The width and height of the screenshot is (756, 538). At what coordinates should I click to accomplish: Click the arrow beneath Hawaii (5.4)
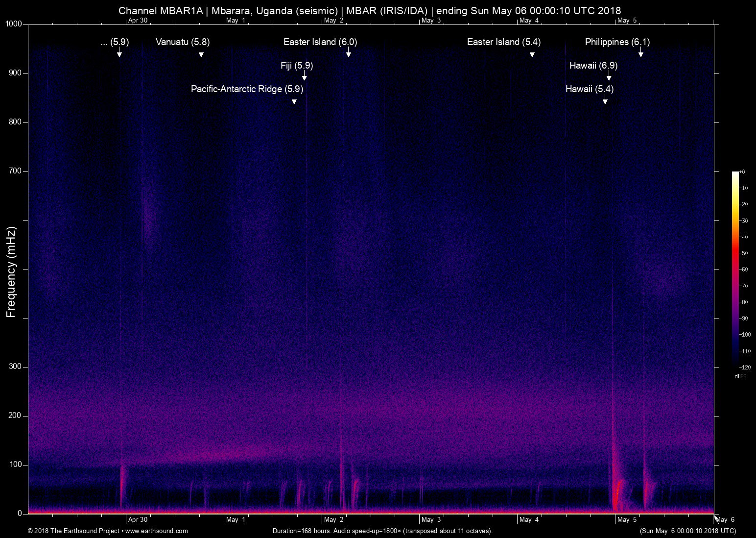605,99
